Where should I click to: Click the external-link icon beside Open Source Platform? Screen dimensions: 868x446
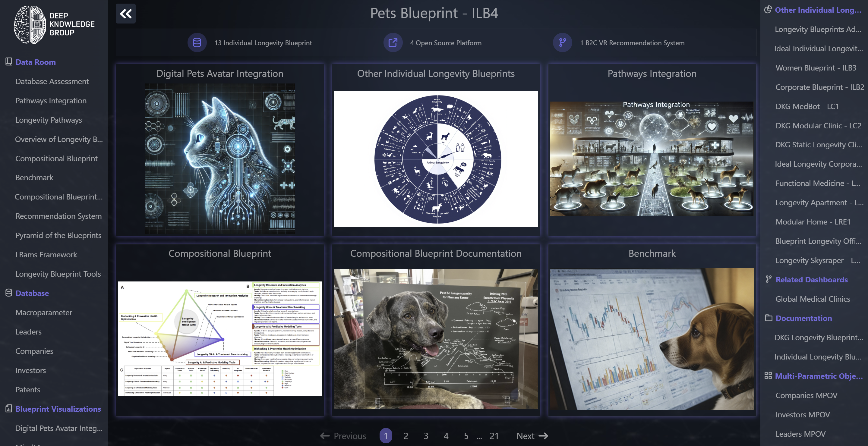(x=393, y=43)
